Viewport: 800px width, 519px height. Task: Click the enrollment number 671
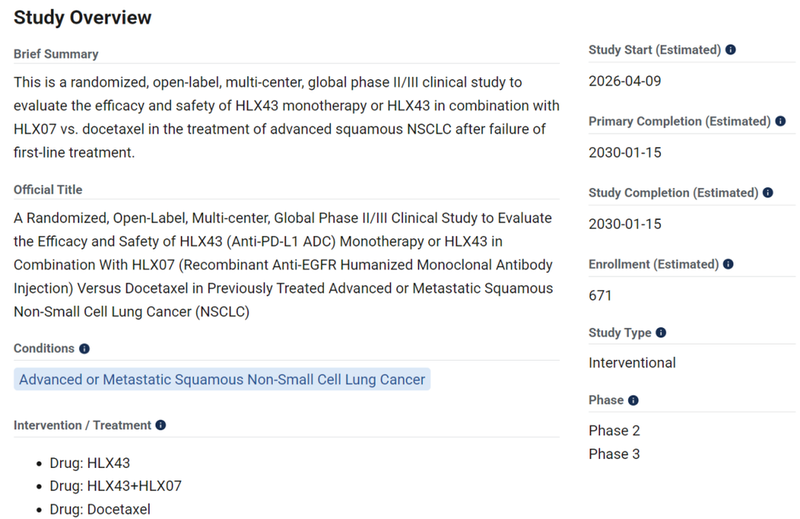(x=601, y=295)
